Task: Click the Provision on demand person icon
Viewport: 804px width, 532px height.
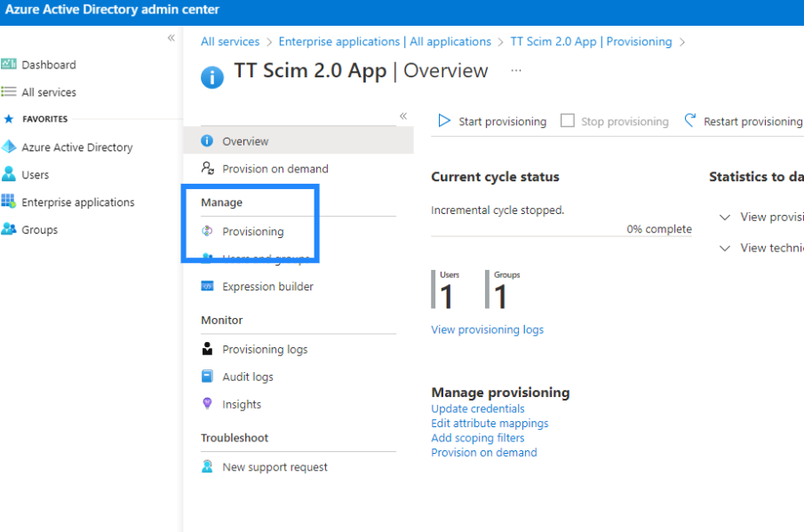Action: [x=207, y=168]
